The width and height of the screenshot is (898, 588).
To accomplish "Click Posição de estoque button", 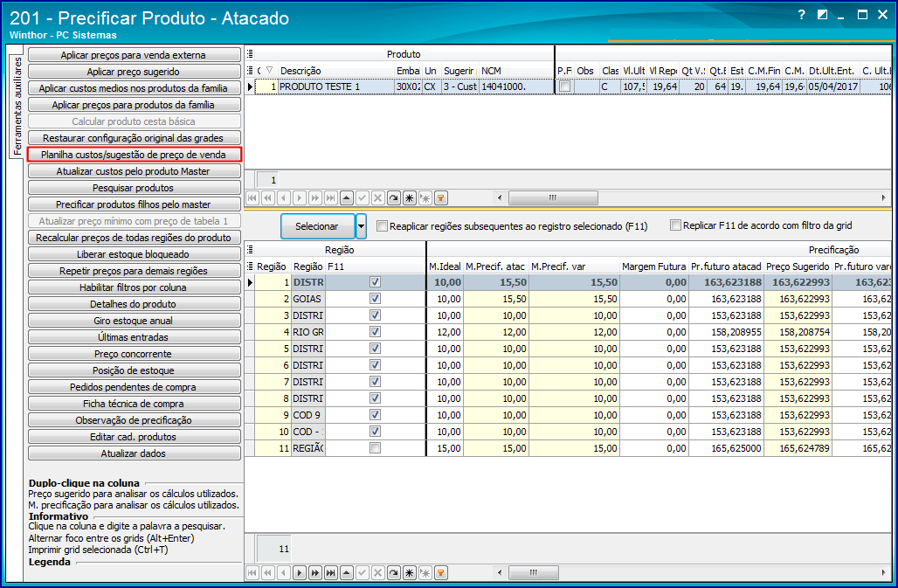I will (x=134, y=370).
